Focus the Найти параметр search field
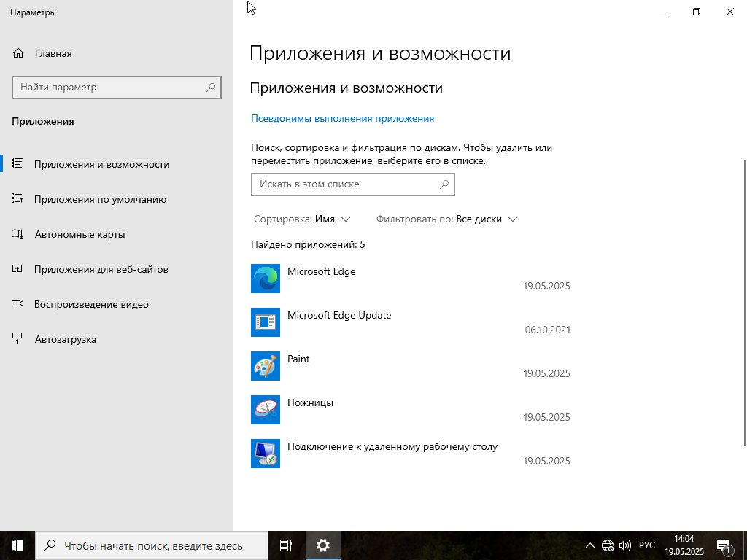The height and width of the screenshot is (560, 747). click(x=116, y=87)
